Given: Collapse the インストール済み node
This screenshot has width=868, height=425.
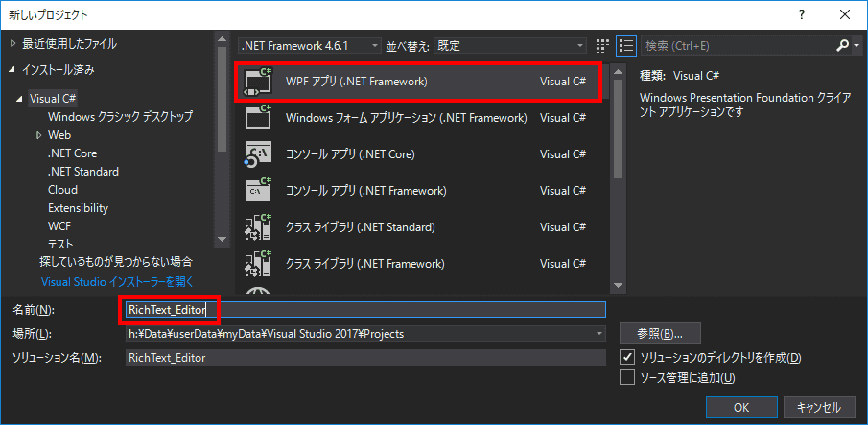Looking at the screenshot, I should (13, 70).
